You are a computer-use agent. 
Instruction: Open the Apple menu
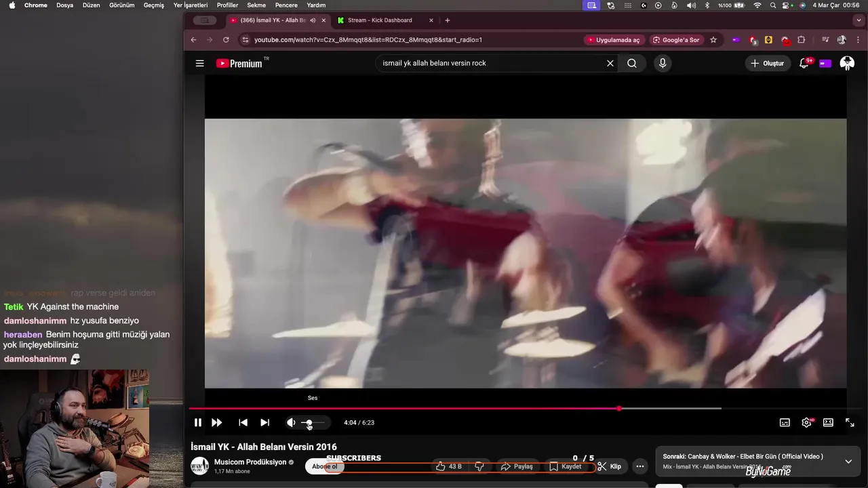(12, 5)
